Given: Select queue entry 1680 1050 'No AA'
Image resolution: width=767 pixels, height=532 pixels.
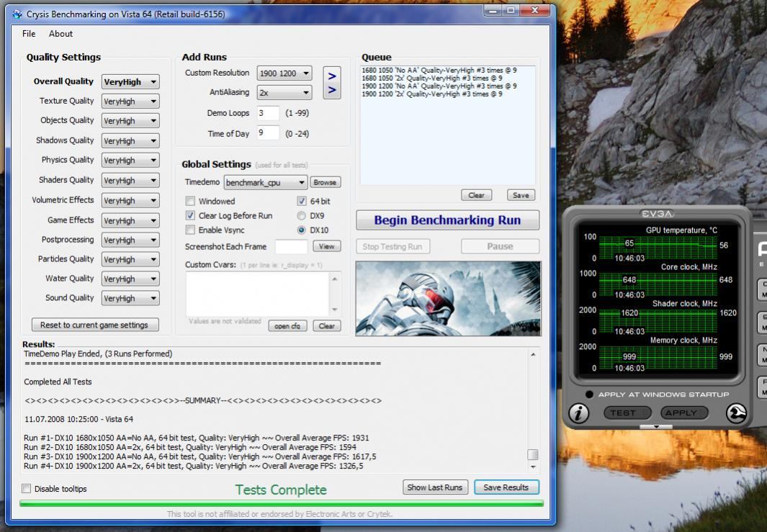Looking at the screenshot, I should tap(439, 71).
